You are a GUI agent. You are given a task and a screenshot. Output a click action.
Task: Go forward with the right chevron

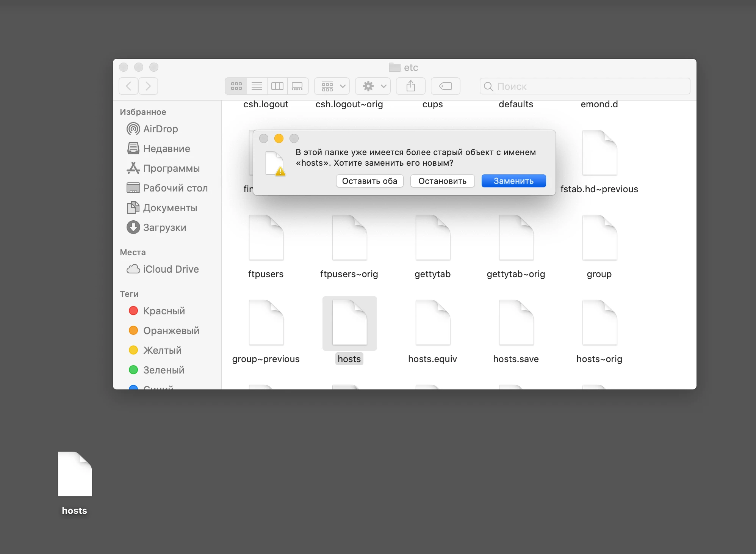(x=148, y=86)
